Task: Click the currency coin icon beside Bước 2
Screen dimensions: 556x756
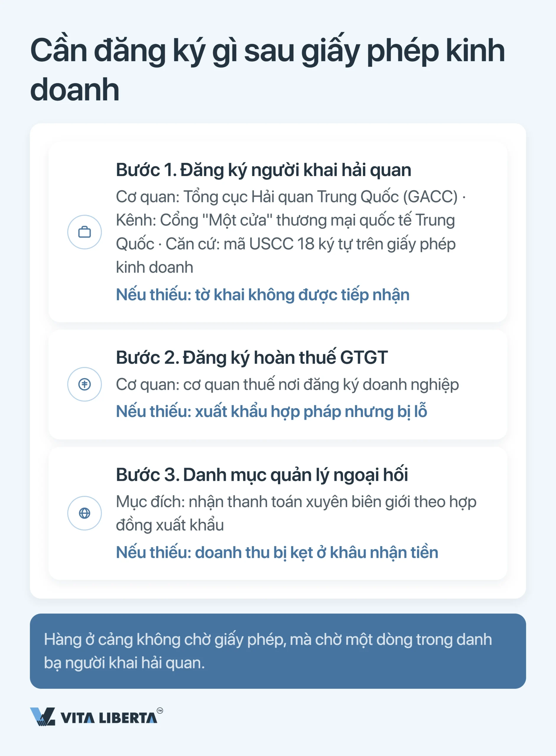Action: click(x=84, y=384)
